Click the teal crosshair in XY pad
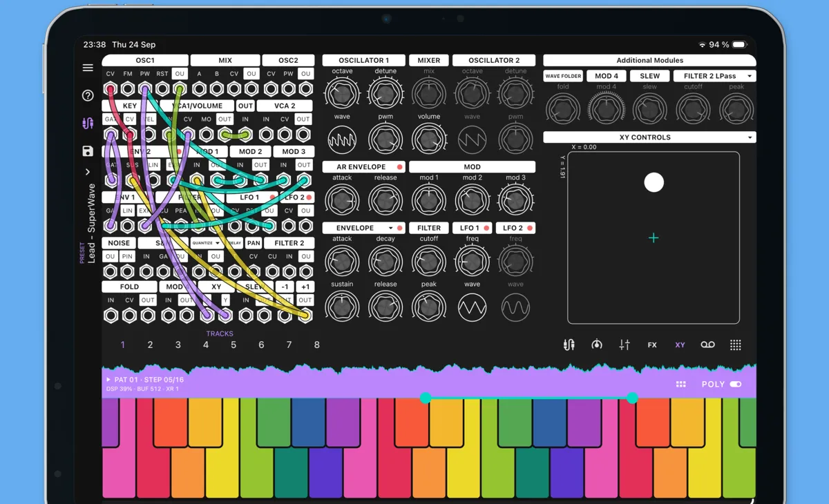 pos(654,238)
